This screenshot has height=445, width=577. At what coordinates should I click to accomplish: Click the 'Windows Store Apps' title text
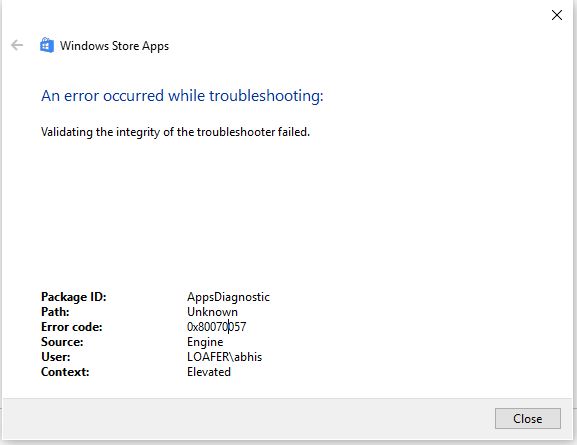click(x=114, y=46)
